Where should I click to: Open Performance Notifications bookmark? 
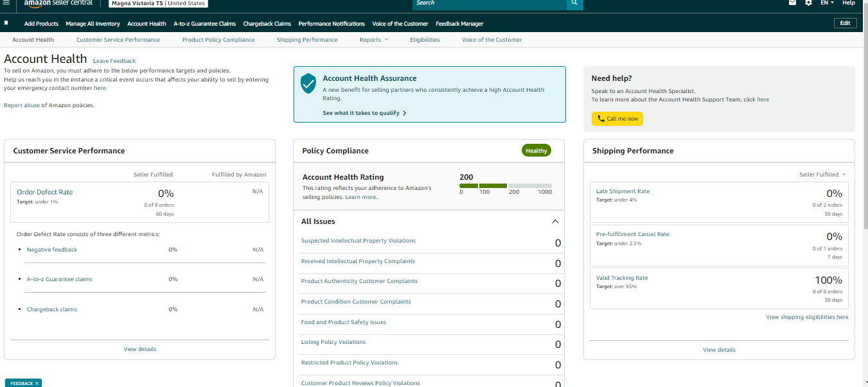click(332, 24)
